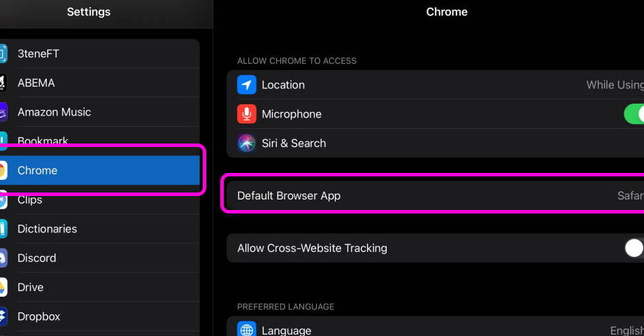Tap the Chrome app icon in sidebar
The width and height of the screenshot is (644, 336).
tap(3, 170)
